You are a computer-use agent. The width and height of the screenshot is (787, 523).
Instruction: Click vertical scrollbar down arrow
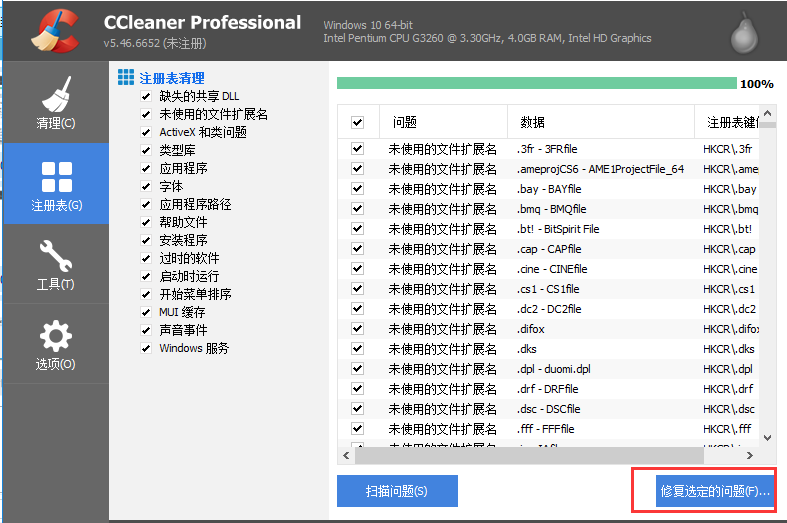[767, 438]
